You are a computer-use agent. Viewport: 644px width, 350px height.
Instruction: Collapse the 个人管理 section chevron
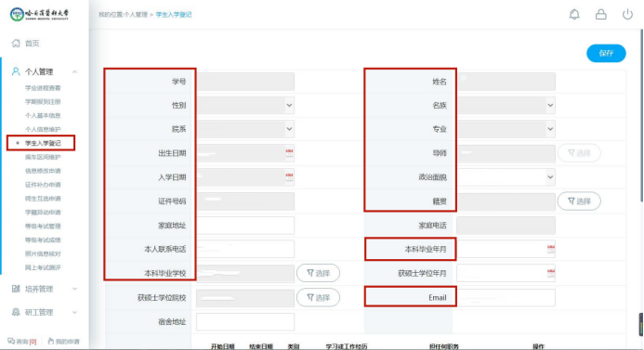pyautogui.click(x=74, y=71)
